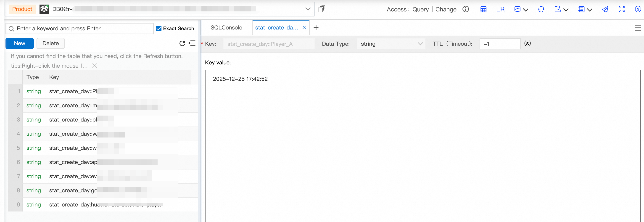Expand the list document dropdown arrow
Image resolution: width=644 pixels, height=222 pixels.
[589, 10]
